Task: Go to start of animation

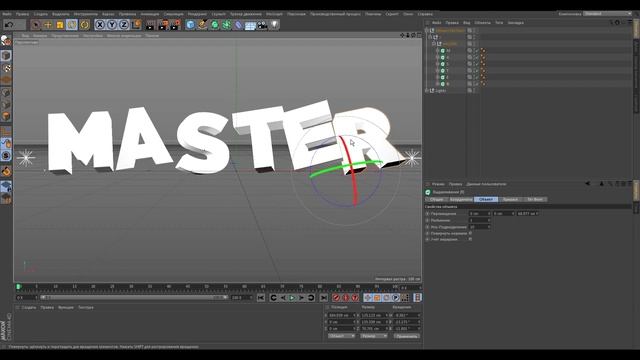Action: coord(261,298)
